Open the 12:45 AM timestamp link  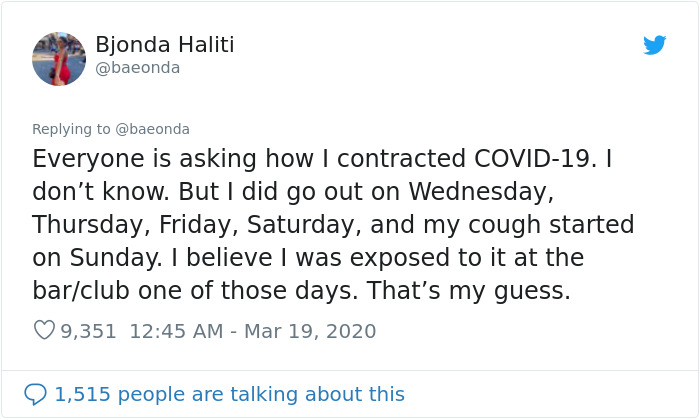176,331
